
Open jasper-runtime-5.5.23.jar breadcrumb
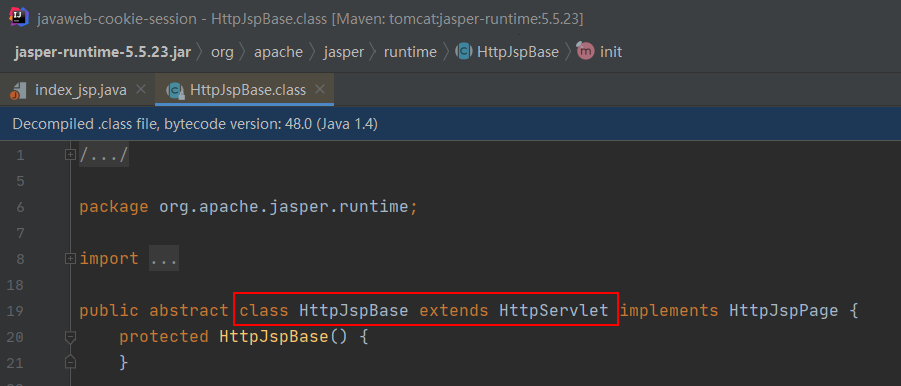point(102,52)
